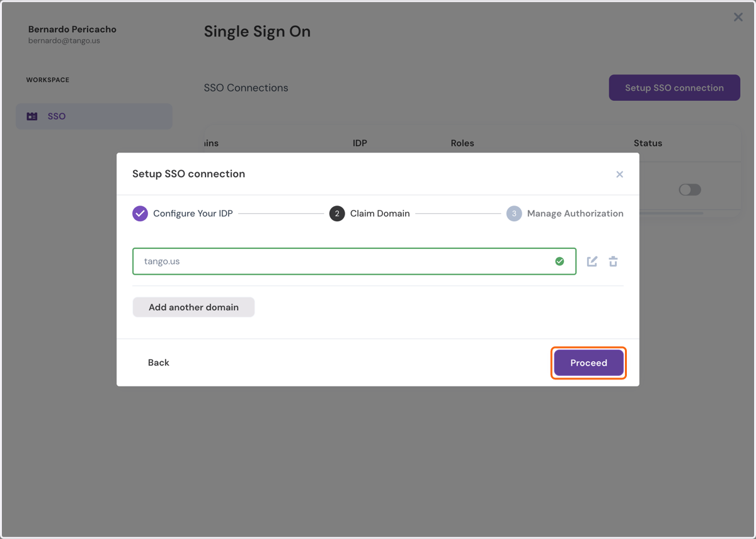Toggle the SSO connection status switch

coord(690,190)
